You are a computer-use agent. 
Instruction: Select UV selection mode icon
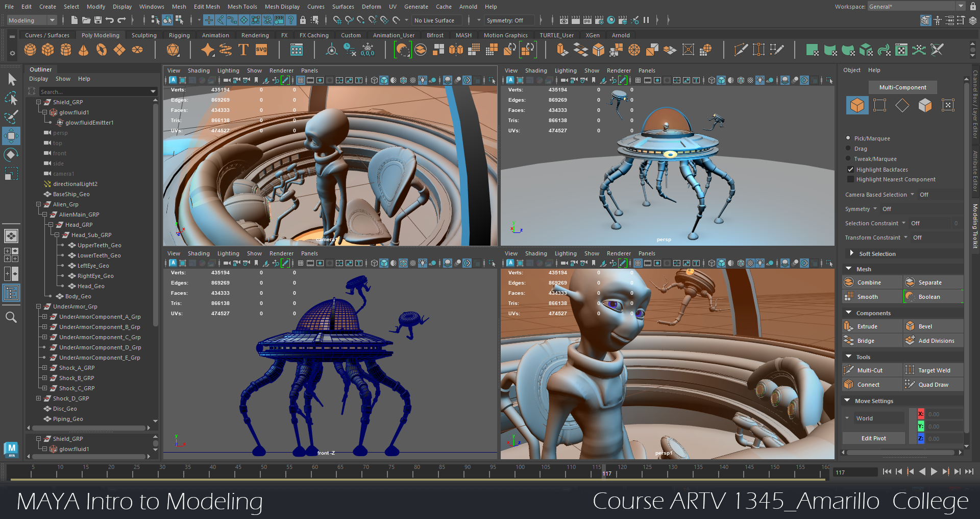click(948, 105)
